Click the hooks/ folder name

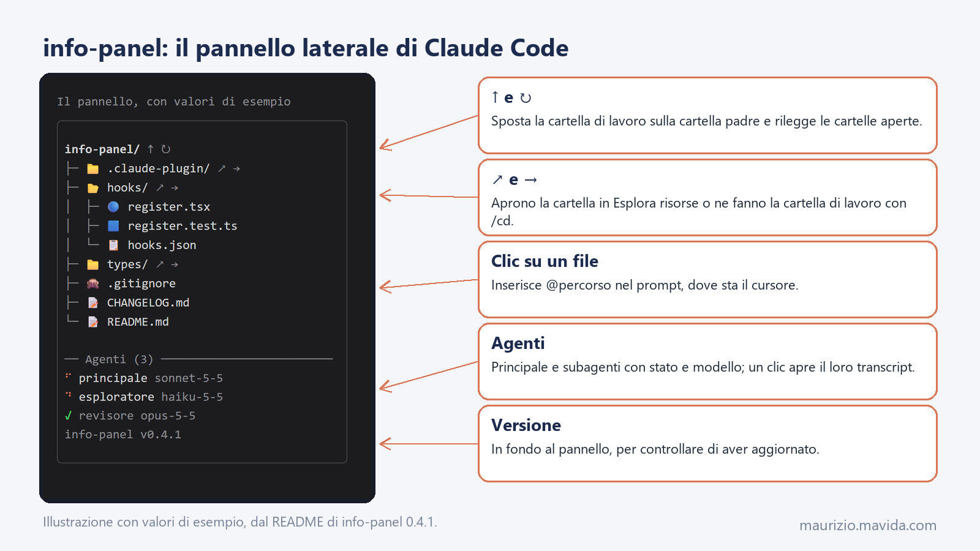127,187
